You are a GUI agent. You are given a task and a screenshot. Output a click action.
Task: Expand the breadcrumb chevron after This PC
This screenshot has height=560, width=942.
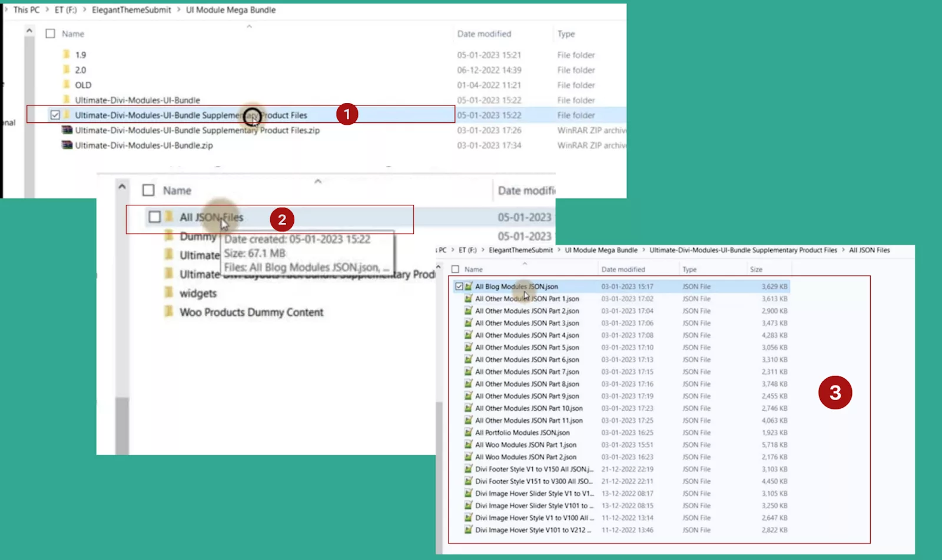tap(47, 9)
